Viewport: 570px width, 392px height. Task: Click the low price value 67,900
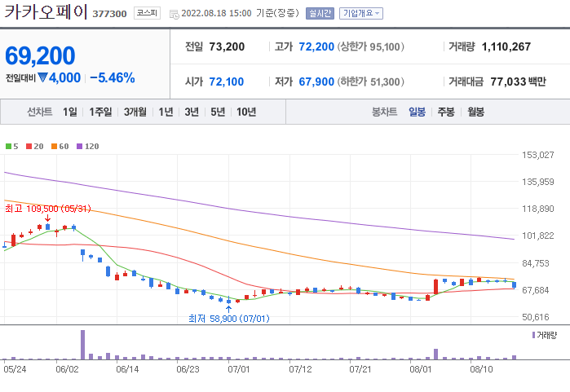(316, 81)
